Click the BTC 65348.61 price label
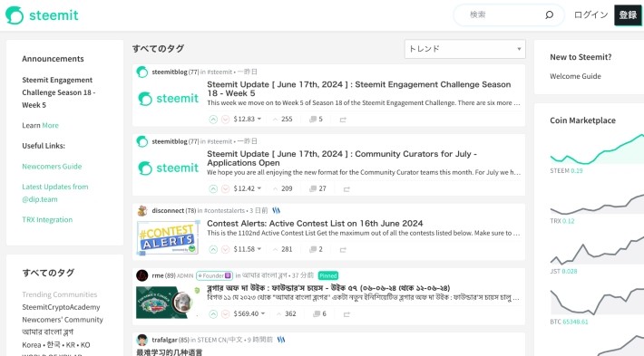The image size is (644, 356). click(570, 322)
